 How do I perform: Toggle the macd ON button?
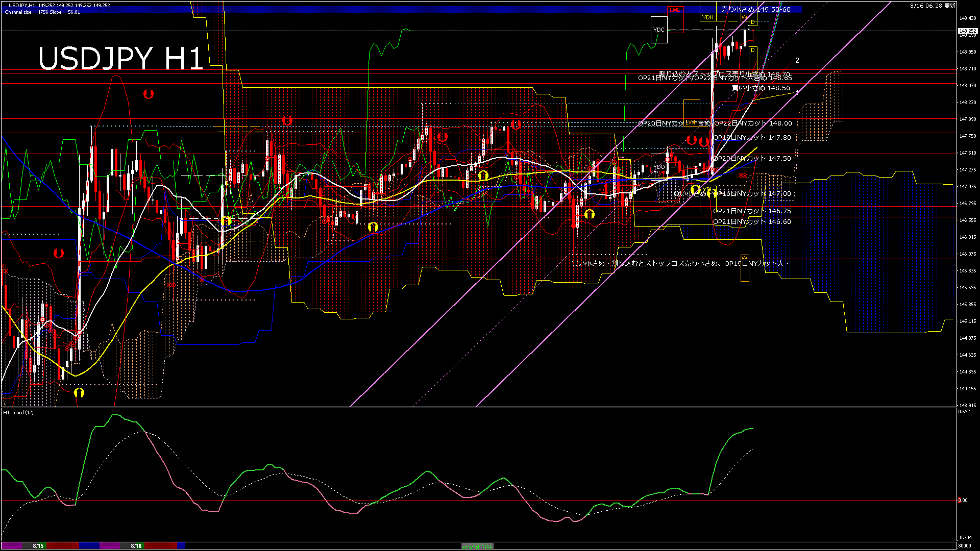click(x=477, y=546)
